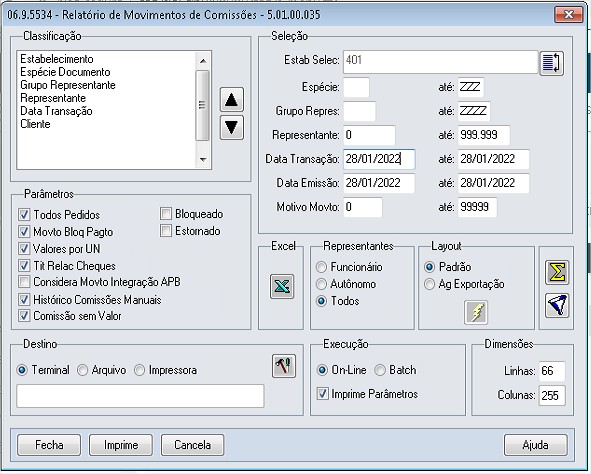Click the filter funnel icon
The height and width of the screenshot is (474, 591).
557,305
